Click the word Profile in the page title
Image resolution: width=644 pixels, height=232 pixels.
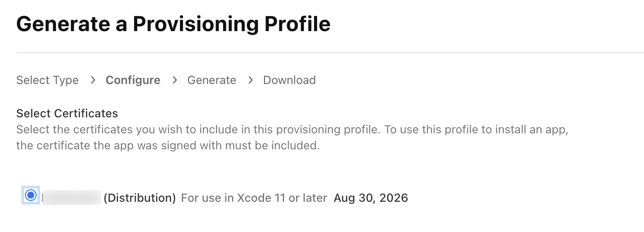(298, 24)
